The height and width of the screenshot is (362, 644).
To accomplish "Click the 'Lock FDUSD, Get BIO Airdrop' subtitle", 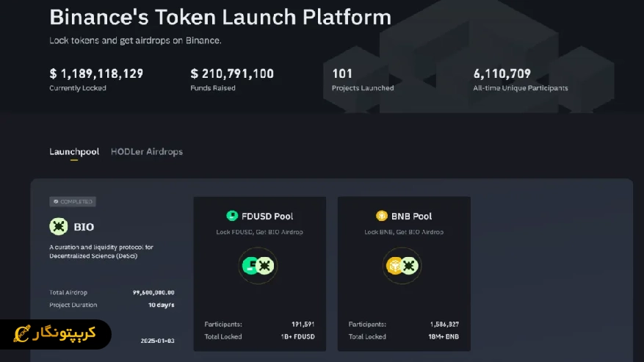I will [x=259, y=232].
